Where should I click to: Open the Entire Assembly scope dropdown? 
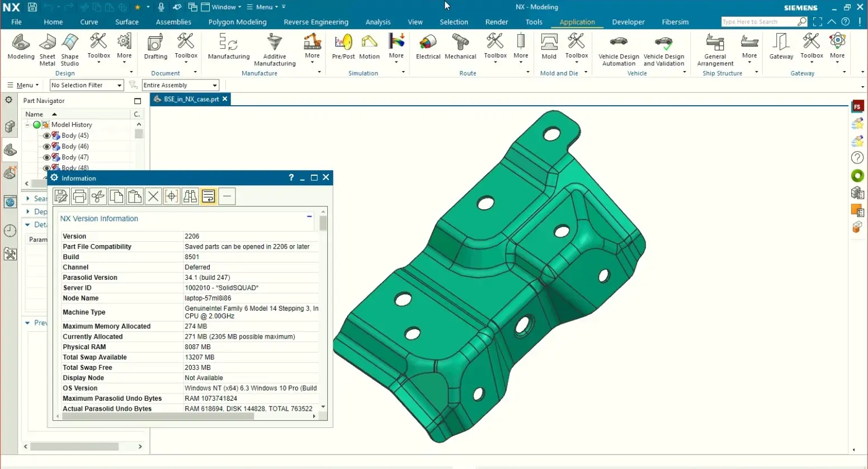pyautogui.click(x=180, y=85)
